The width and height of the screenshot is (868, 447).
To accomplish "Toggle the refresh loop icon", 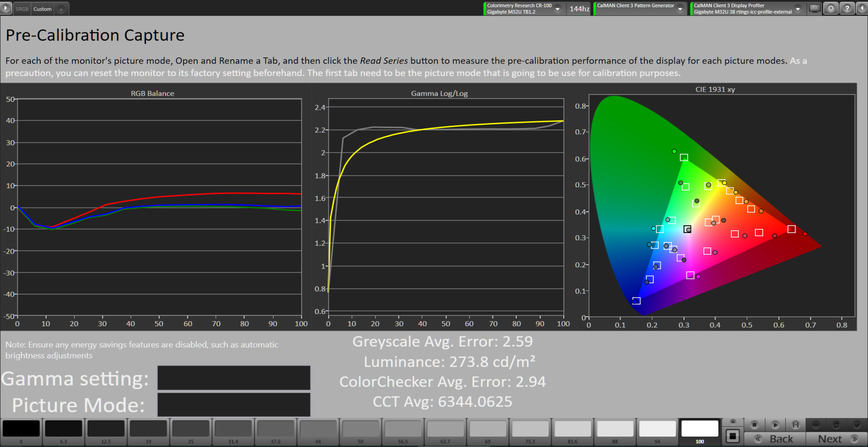I will tap(836, 425).
